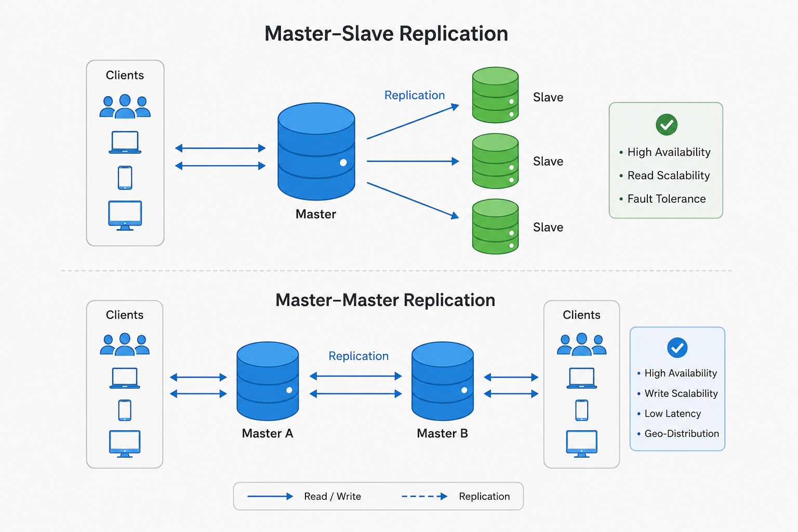Click 'Replication' label between Master A and B
This screenshot has height=532, width=798.
pos(358,356)
